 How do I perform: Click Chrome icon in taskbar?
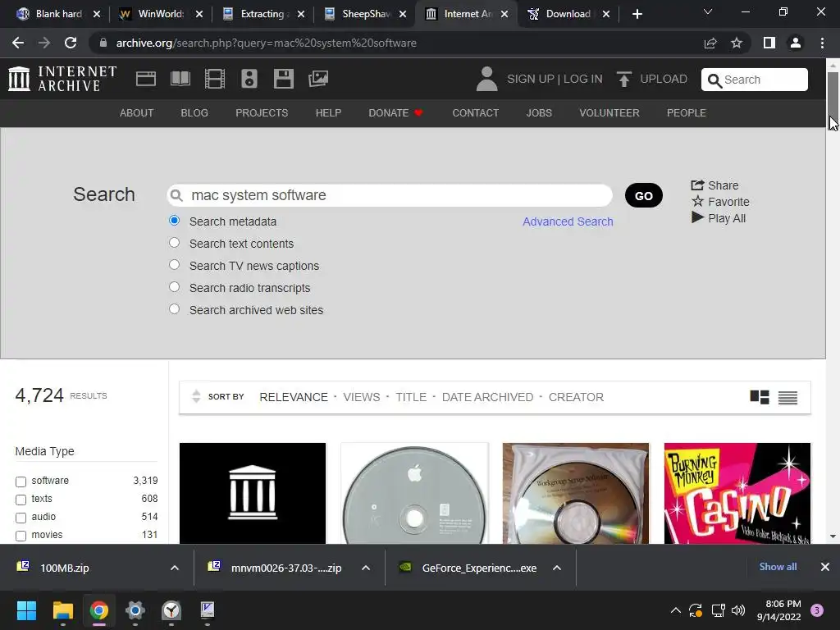(x=99, y=610)
